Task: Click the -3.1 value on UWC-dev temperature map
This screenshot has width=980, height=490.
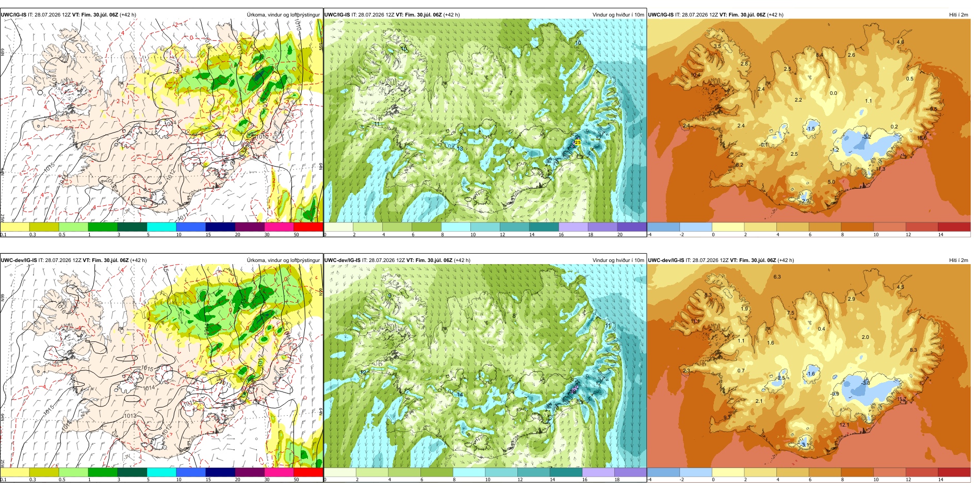Action: [806, 445]
